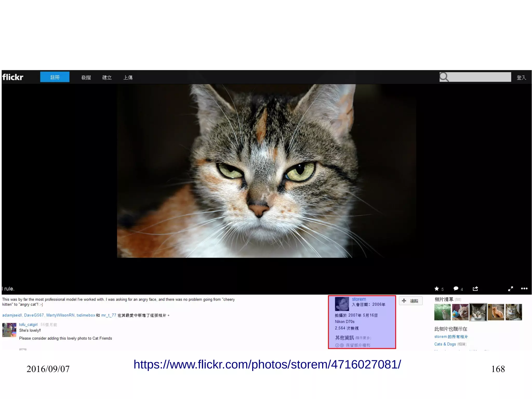Viewport: 532px width, 399px height.
Task: Click the Flickr logo
Action: tap(13, 77)
